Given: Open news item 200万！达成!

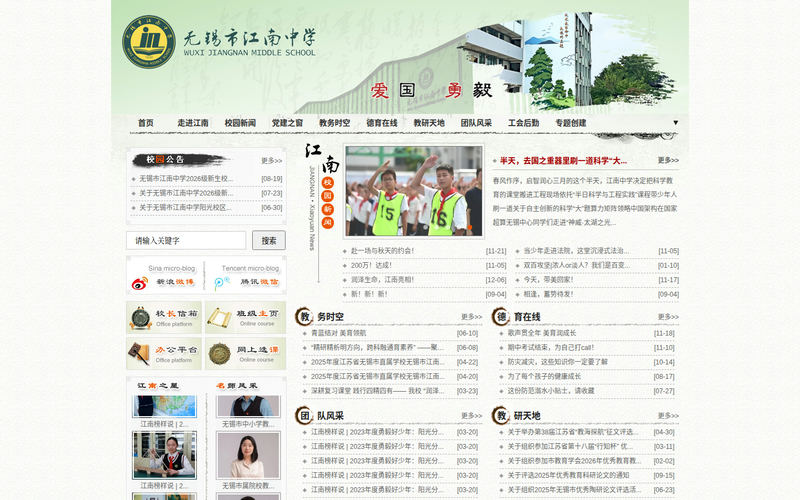Looking at the screenshot, I should [371, 265].
